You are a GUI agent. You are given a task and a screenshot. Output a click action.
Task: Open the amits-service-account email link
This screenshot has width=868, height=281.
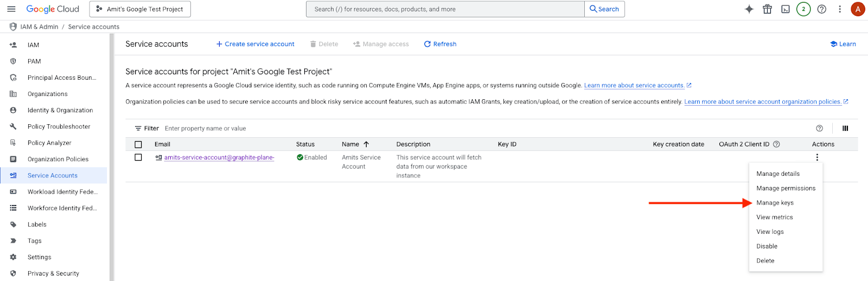pyautogui.click(x=219, y=157)
